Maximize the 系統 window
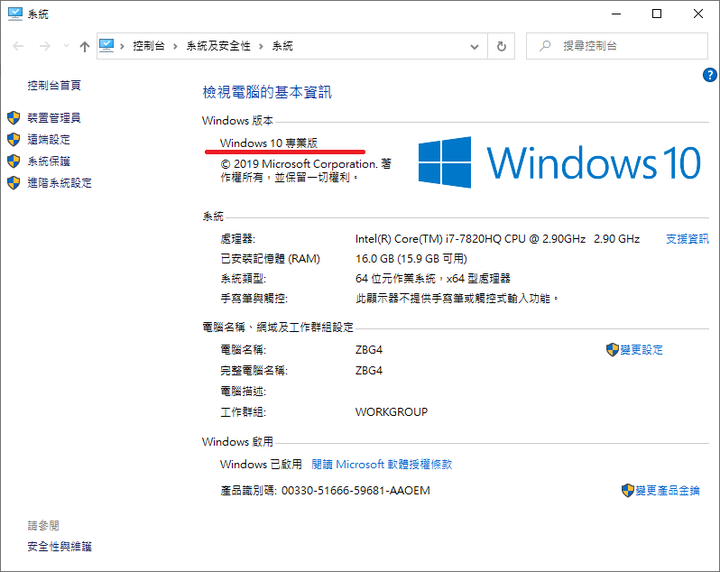720x572 pixels. pyautogui.click(x=657, y=14)
